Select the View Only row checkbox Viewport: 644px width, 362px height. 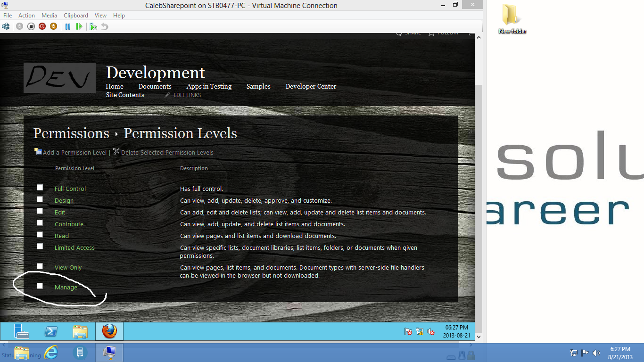(40, 266)
